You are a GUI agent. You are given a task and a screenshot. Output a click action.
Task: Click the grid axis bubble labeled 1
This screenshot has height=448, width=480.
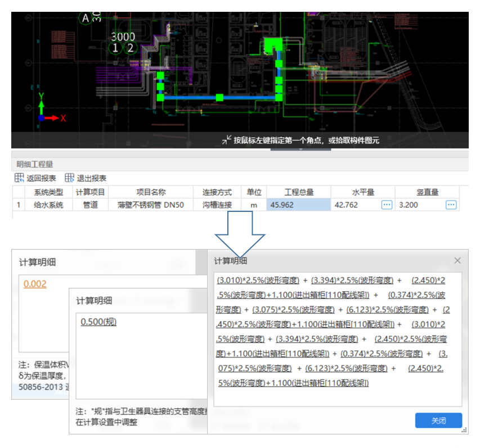(x=115, y=48)
